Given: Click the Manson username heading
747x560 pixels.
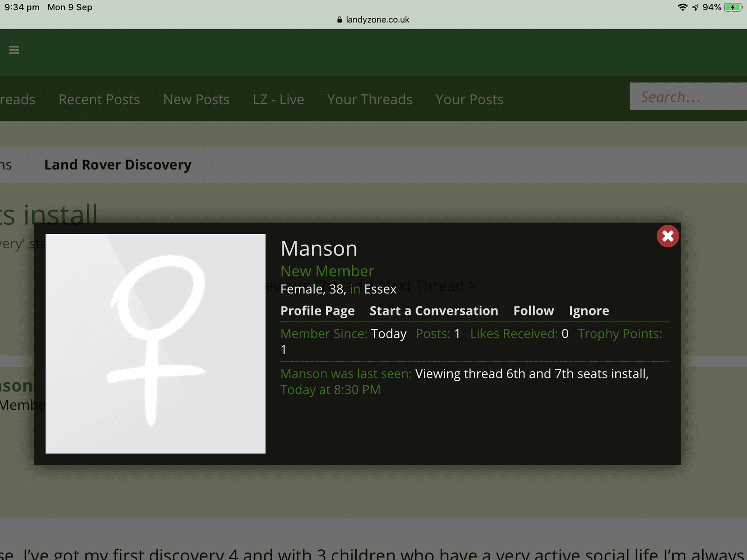Looking at the screenshot, I should [319, 249].
